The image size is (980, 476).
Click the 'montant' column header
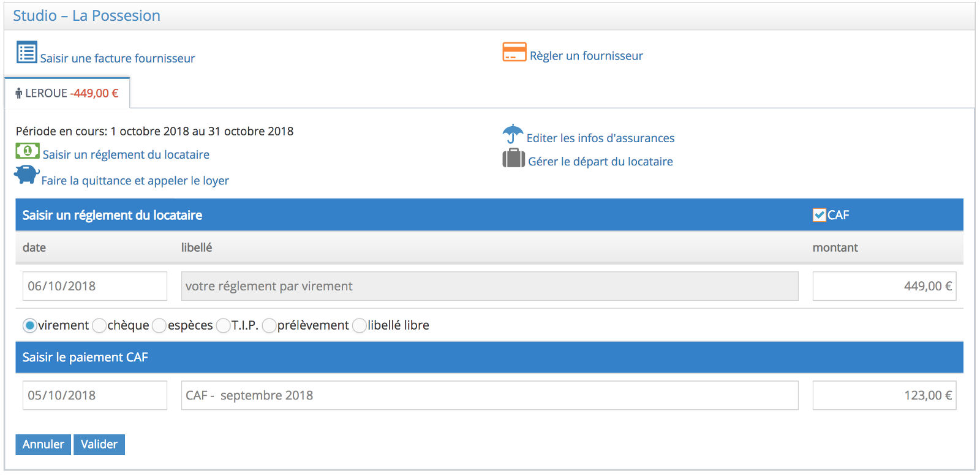(x=835, y=247)
